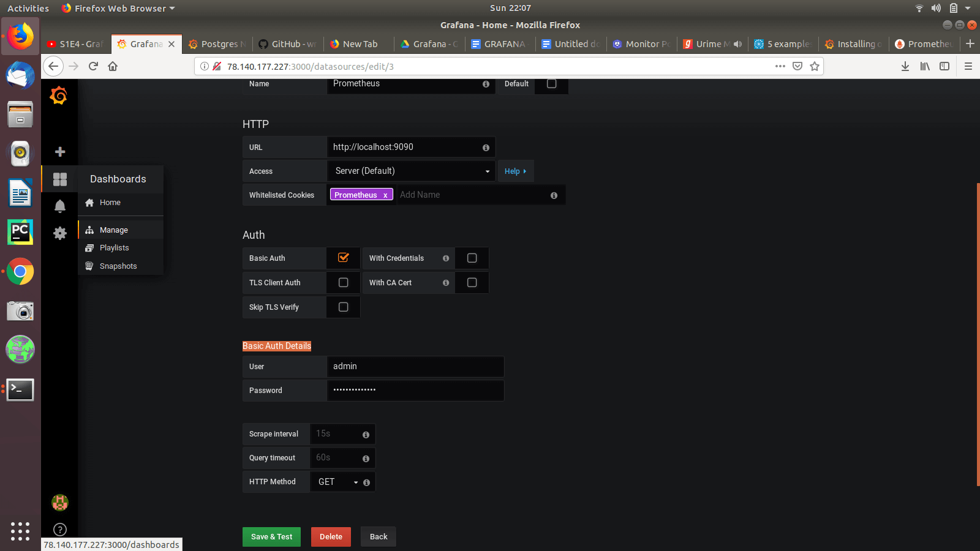This screenshot has height=551, width=980.
Task: Open the user avatar in Grafana sidebar
Action: [60, 503]
